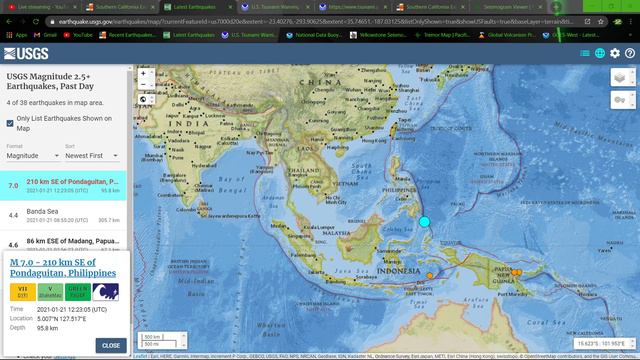
Task: Toggle the earthquake list panel icon
Action: [x=584, y=53]
